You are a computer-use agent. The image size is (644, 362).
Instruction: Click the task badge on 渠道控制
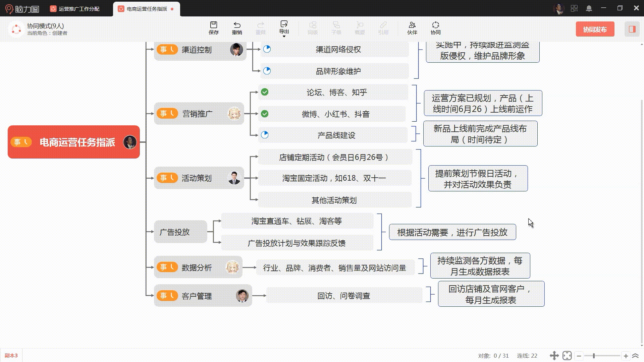[167, 50]
